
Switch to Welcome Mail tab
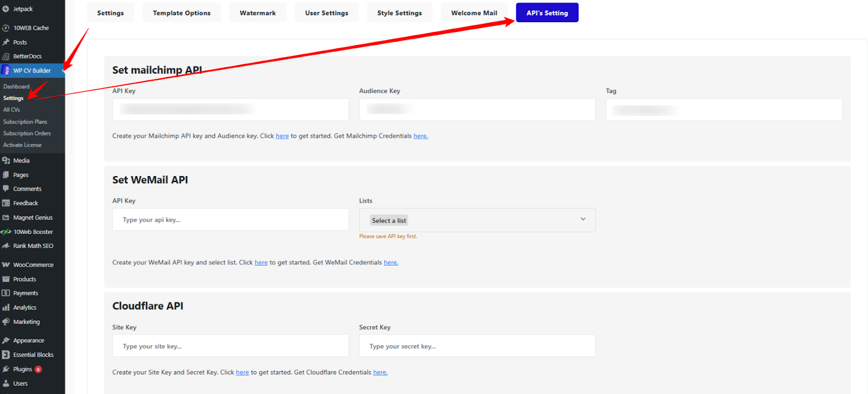pos(474,12)
